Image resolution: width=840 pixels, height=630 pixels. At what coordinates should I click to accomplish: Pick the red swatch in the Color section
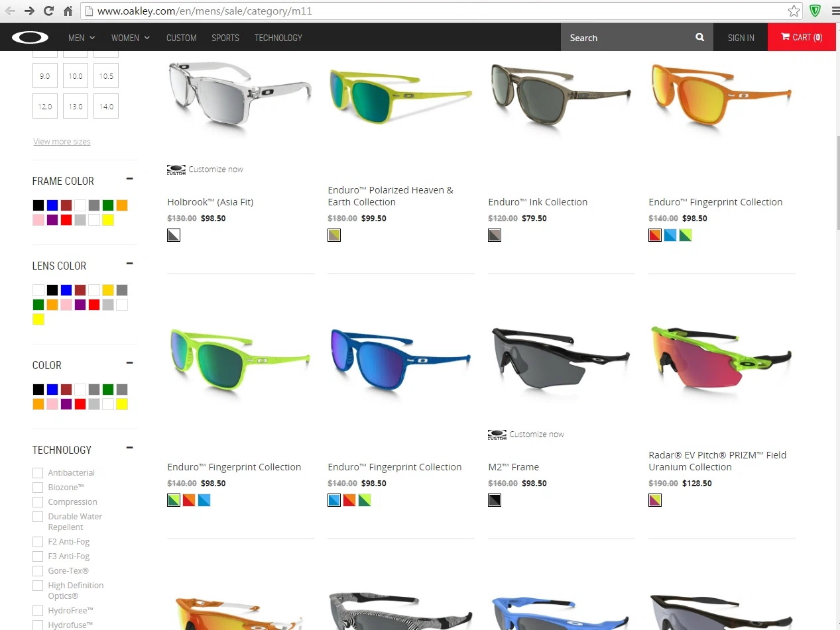tap(80, 404)
